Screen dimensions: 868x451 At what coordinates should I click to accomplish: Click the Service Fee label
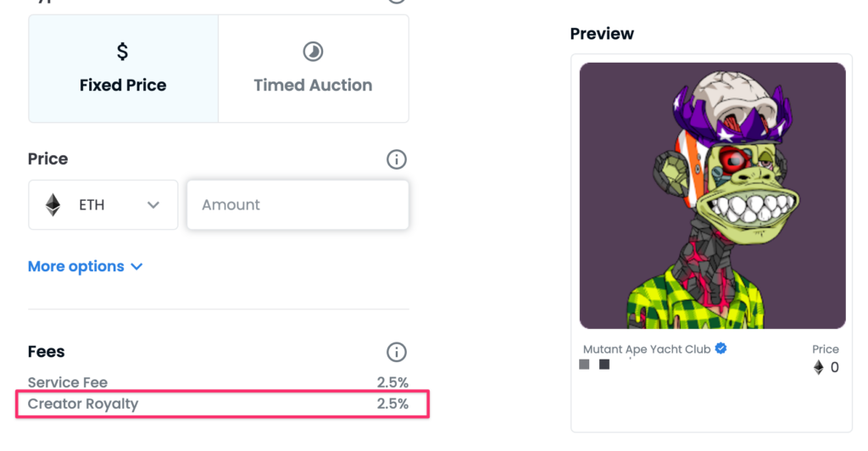pyautogui.click(x=68, y=382)
